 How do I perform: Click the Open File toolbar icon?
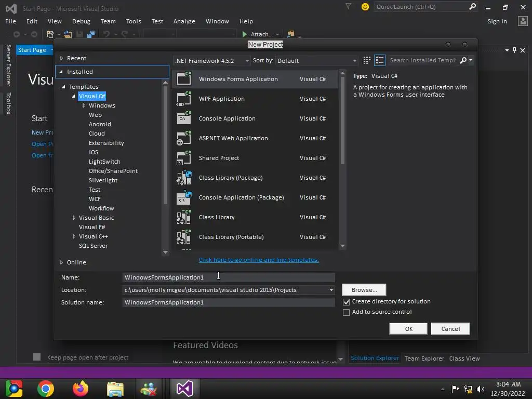click(x=68, y=34)
